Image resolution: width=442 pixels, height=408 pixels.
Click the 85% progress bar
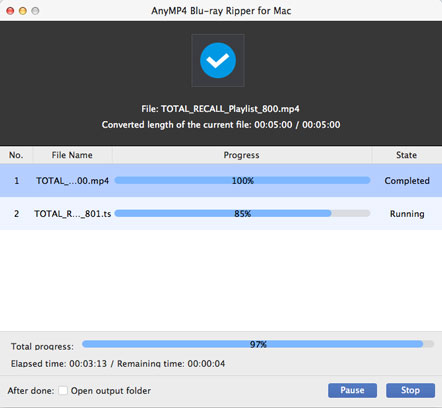242,213
